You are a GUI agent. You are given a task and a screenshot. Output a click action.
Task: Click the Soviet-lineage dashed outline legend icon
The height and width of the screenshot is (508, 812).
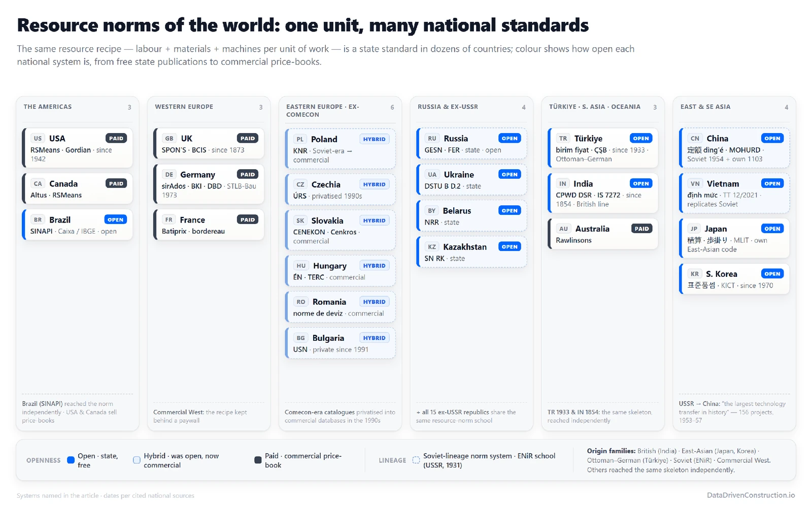416,460
